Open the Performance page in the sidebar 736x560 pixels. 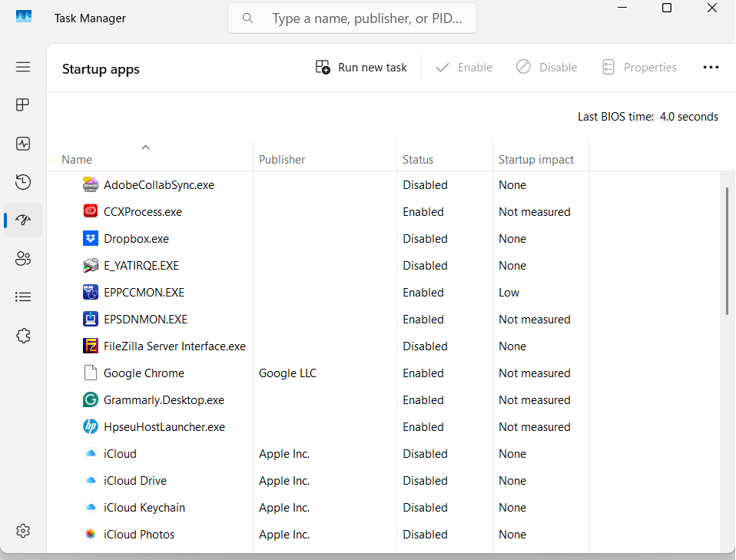(23, 143)
